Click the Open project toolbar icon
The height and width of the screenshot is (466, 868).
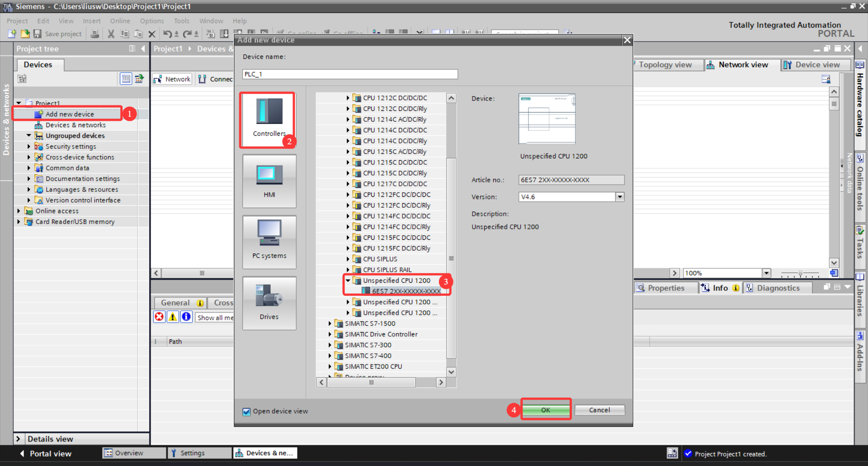click(x=25, y=33)
